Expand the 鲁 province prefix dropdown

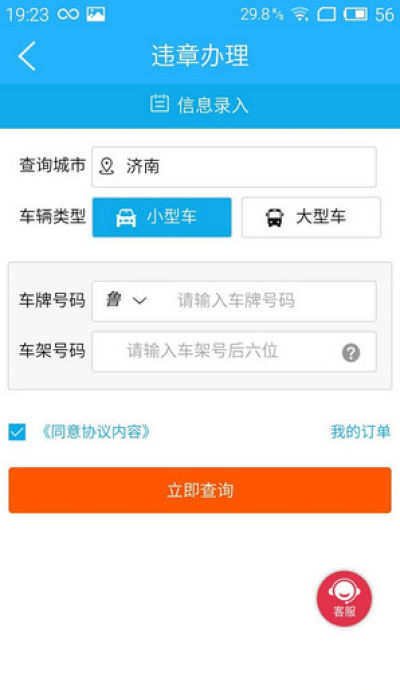tap(125, 301)
